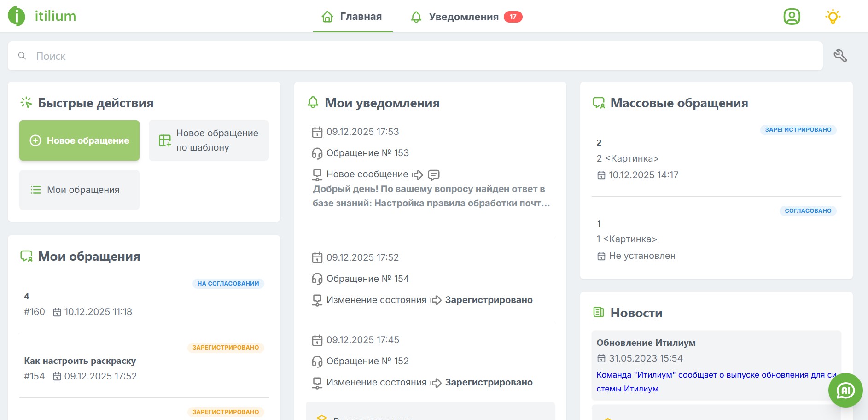Open request Как настроить раскраску

point(80,361)
